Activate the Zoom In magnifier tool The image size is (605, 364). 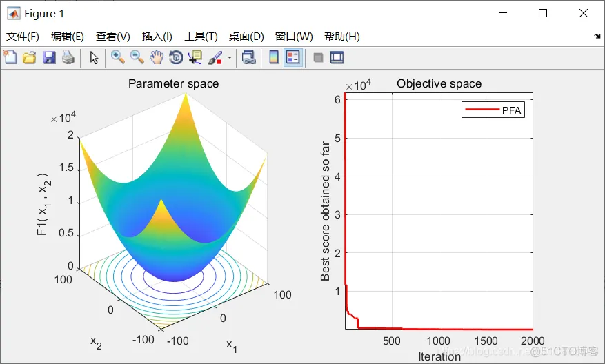pyautogui.click(x=118, y=57)
